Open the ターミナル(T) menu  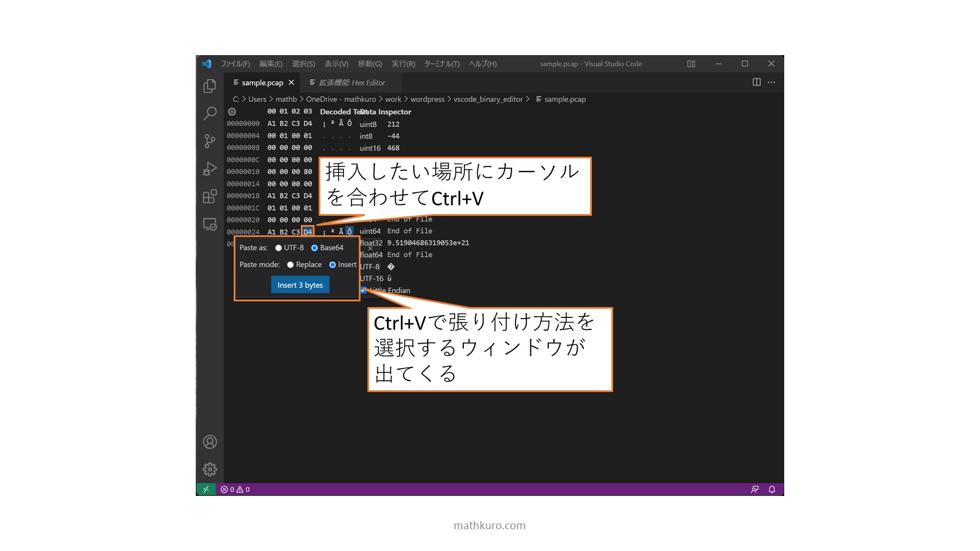(x=442, y=64)
